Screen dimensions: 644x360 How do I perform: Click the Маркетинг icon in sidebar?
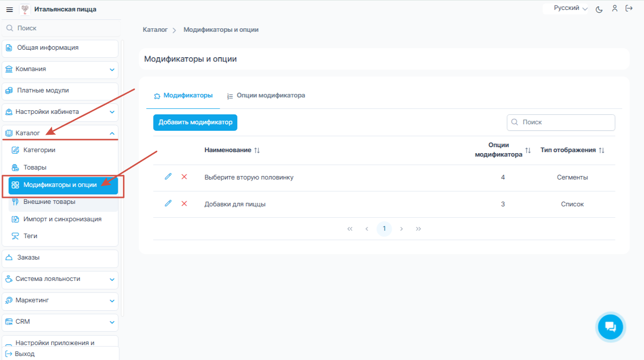pos(8,301)
